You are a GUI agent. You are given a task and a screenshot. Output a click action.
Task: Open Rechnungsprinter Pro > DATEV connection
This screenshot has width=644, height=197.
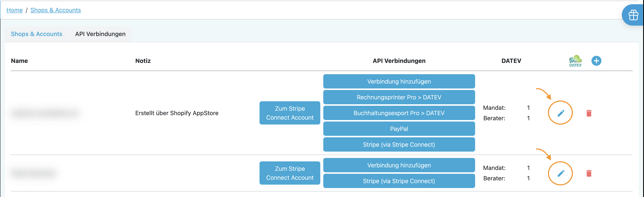tap(399, 97)
